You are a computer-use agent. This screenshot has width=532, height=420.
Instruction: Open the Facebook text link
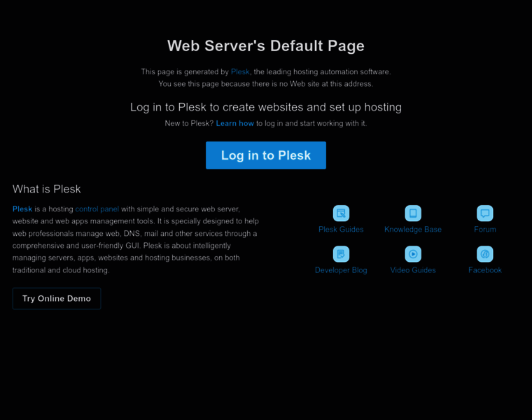485,270
